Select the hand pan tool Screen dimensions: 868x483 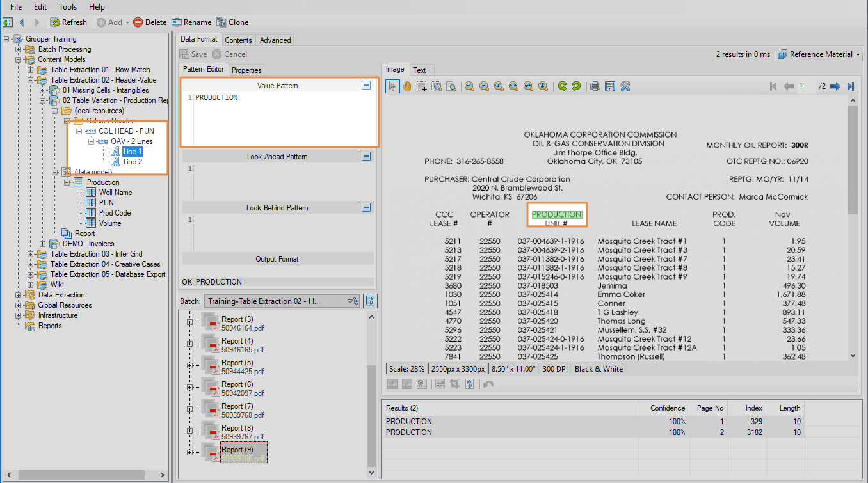(407, 86)
